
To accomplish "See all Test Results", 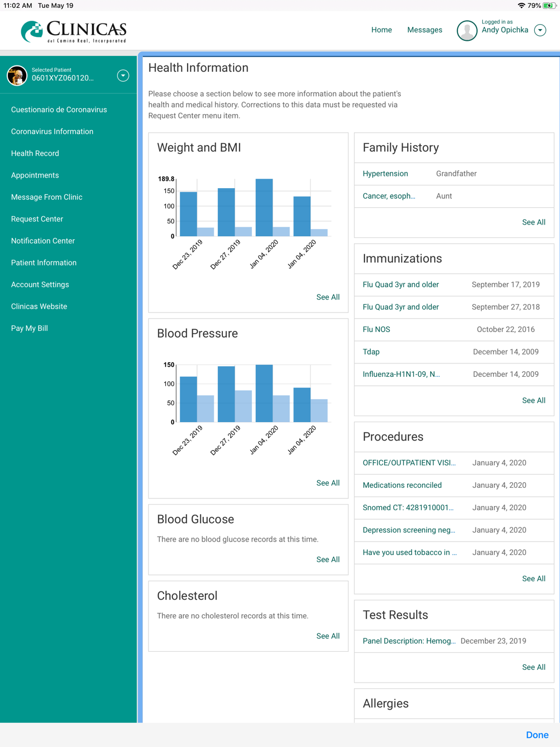I will tap(534, 667).
